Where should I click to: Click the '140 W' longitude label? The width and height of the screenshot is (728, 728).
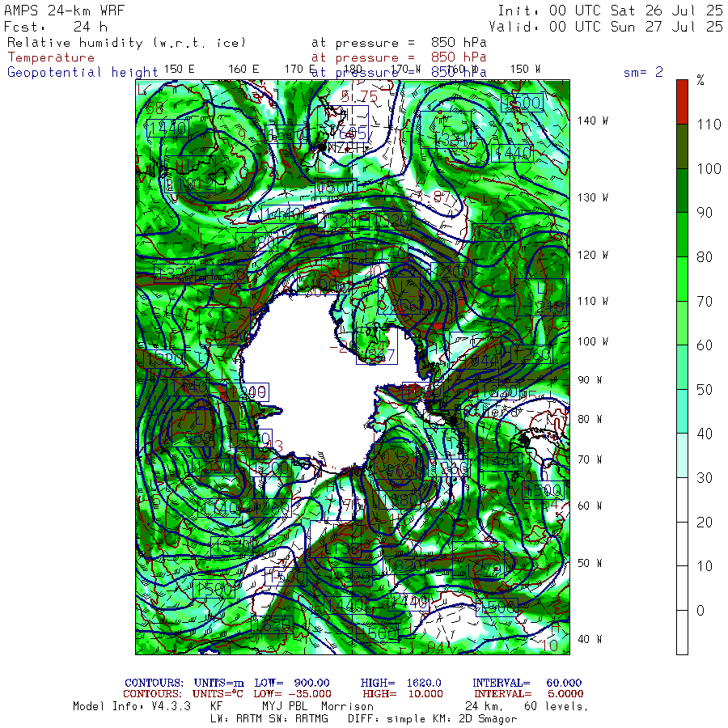[593, 121]
